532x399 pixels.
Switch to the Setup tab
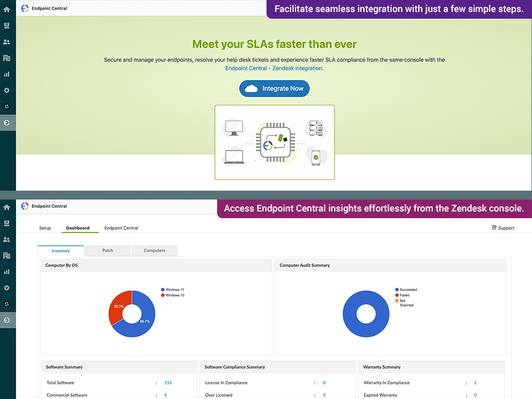45,228
